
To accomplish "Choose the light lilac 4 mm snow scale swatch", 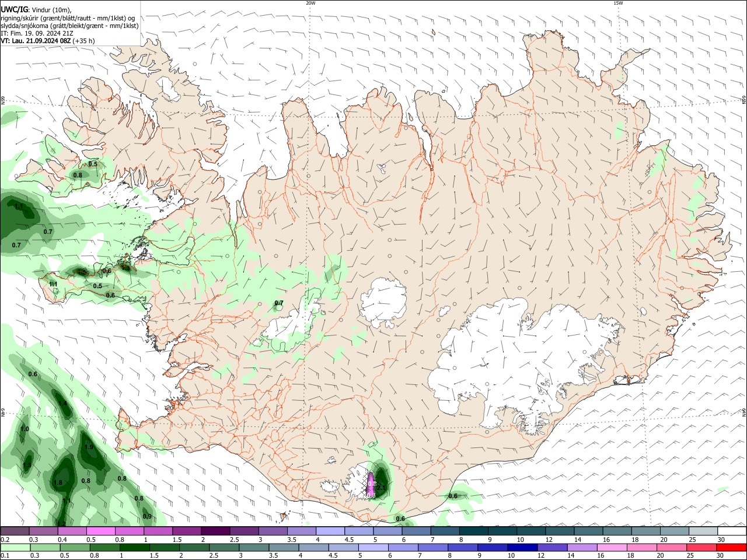I will [330, 531].
